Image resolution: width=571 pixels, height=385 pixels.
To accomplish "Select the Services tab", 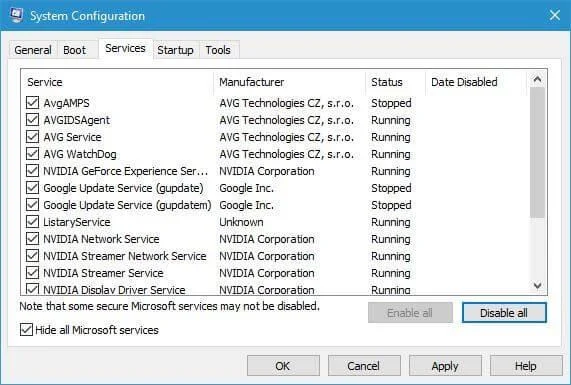I will (x=125, y=48).
